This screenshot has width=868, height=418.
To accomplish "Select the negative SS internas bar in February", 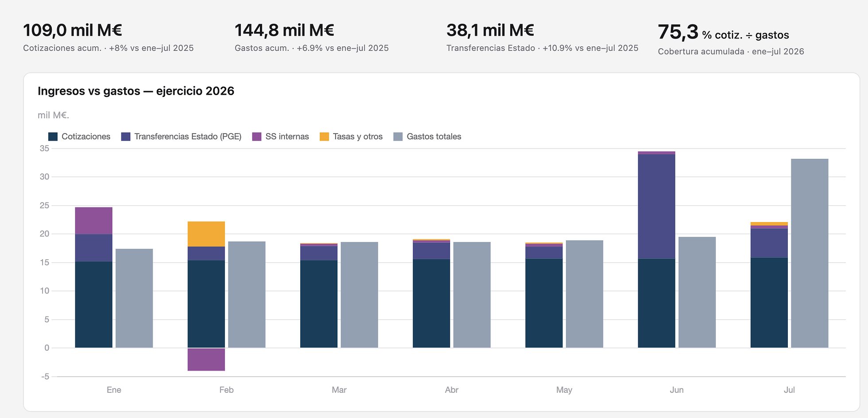I will (206, 359).
